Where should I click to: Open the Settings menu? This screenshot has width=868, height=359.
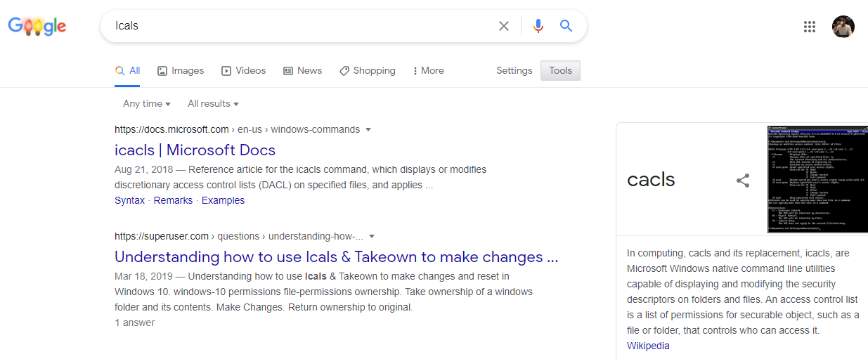514,70
